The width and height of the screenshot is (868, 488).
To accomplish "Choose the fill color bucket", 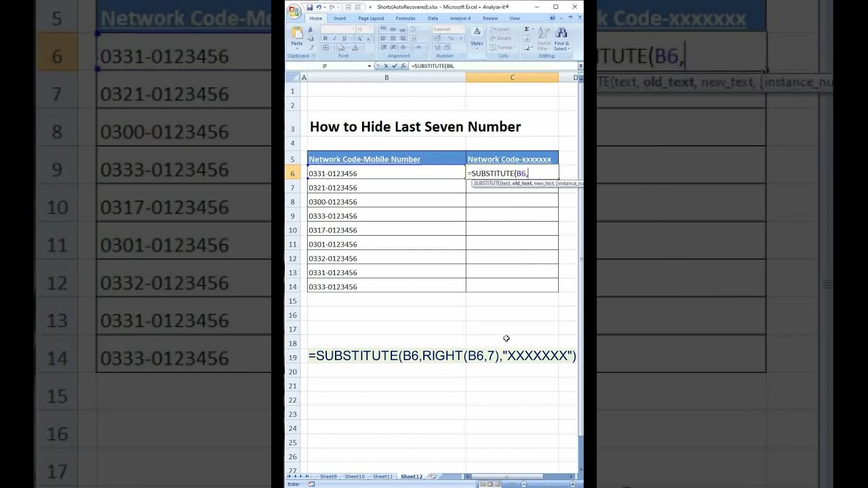I will 342,48.
